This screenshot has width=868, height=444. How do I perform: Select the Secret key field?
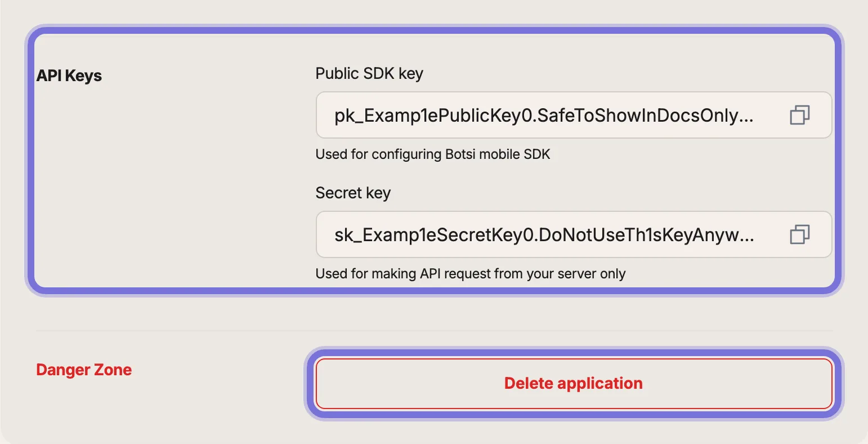(574, 234)
